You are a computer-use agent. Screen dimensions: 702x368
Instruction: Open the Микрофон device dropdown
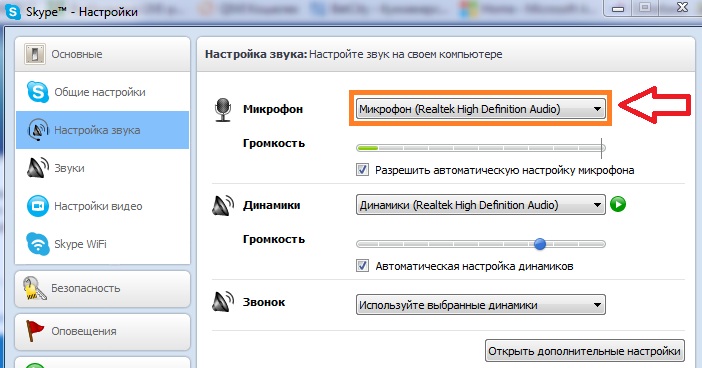[x=480, y=109]
